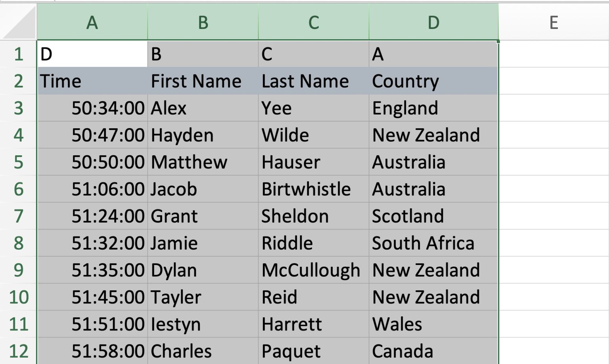Image resolution: width=609 pixels, height=364 pixels.
Task: Select row header 1
Action: (x=18, y=54)
